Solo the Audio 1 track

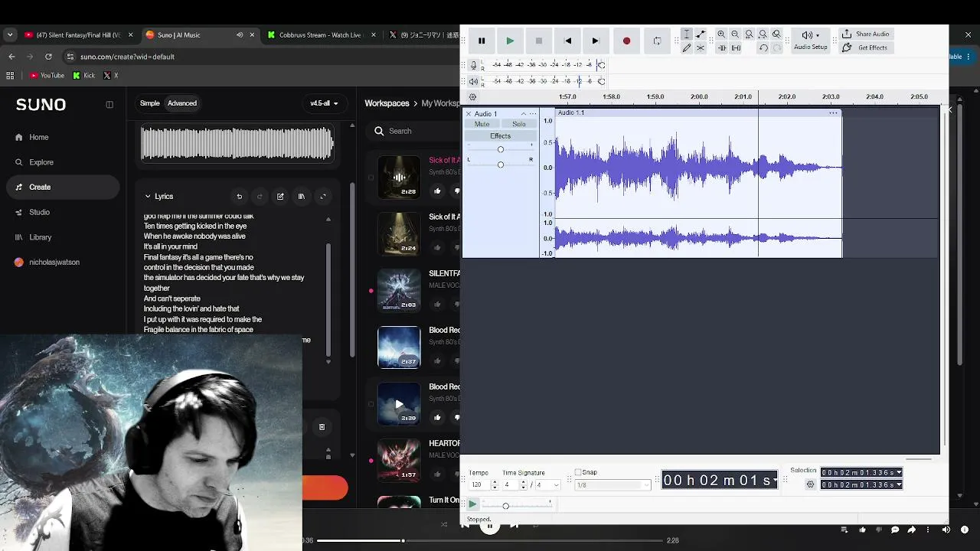point(519,124)
